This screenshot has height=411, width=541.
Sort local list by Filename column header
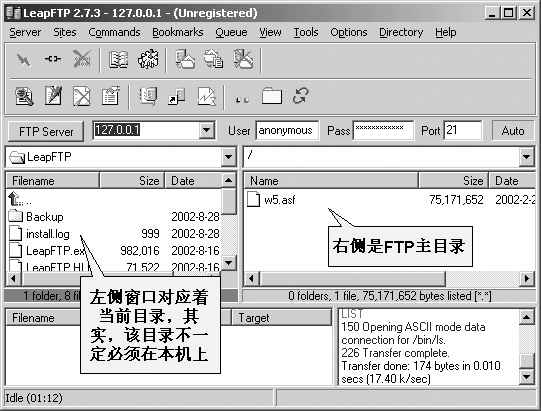pyautogui.click(x=52, y=181)
